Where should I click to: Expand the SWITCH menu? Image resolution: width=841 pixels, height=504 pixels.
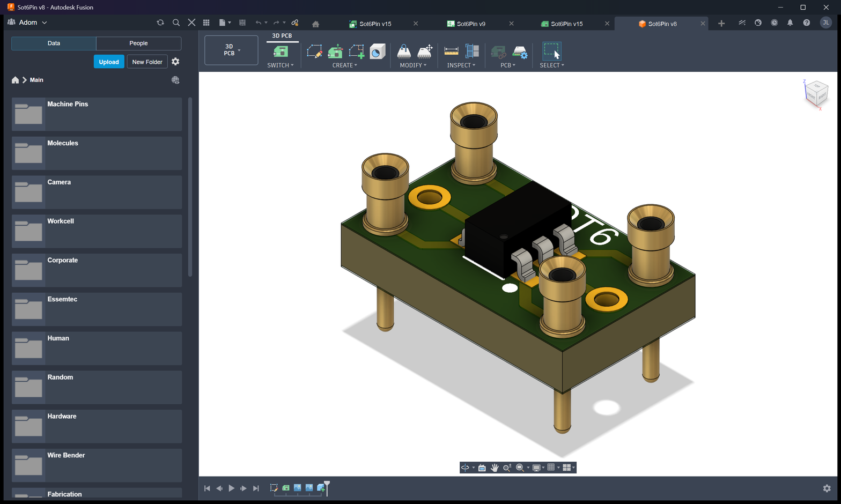tap(281, 65)
